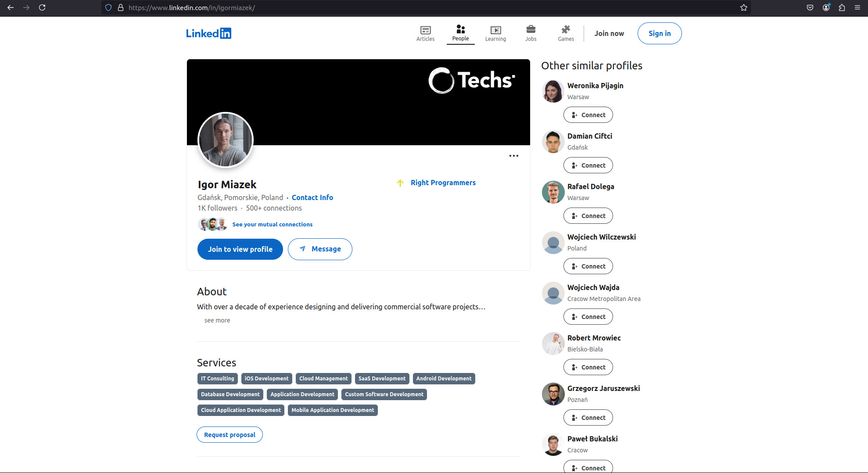Open Igor Miazek's Contact Info

(x=312, y=197)
